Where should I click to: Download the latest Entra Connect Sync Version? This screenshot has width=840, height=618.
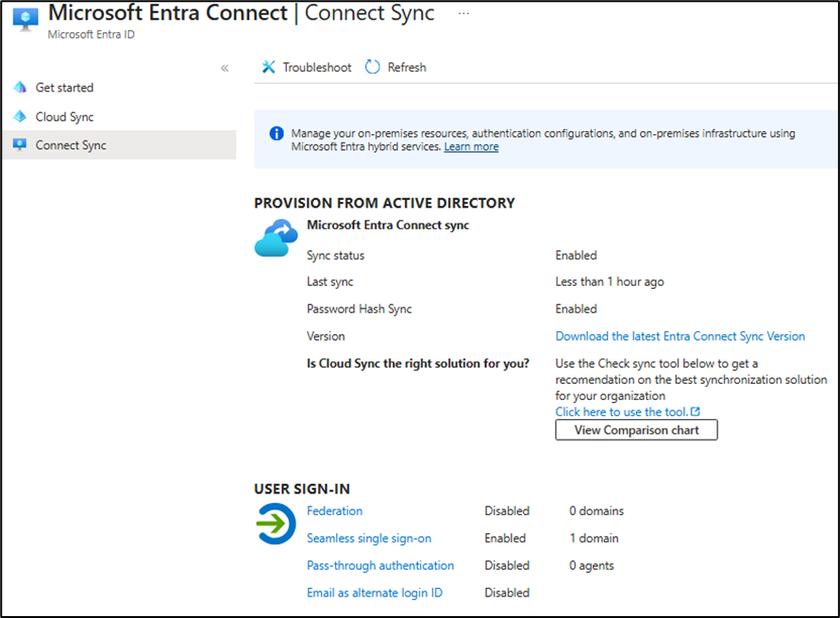[x=680, y=336]
